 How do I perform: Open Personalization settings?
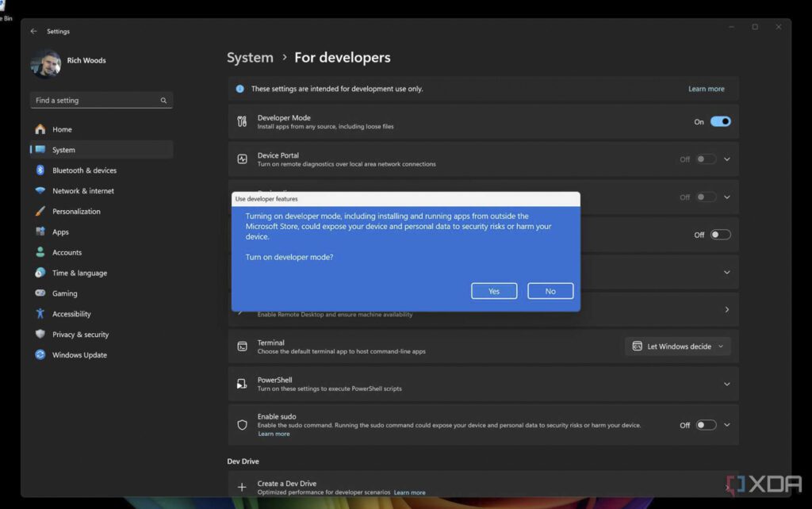tap(101, 211)
